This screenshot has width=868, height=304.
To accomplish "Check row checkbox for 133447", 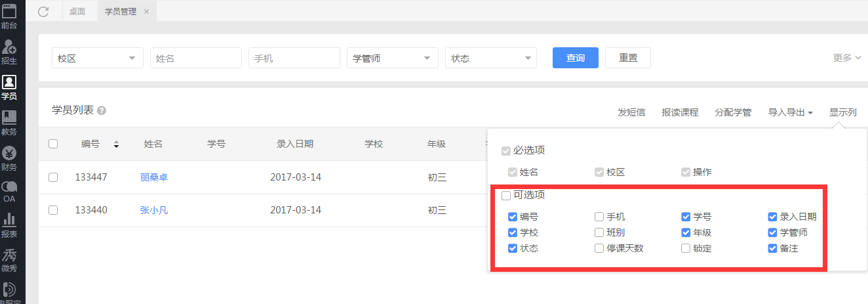I will 53,177.
